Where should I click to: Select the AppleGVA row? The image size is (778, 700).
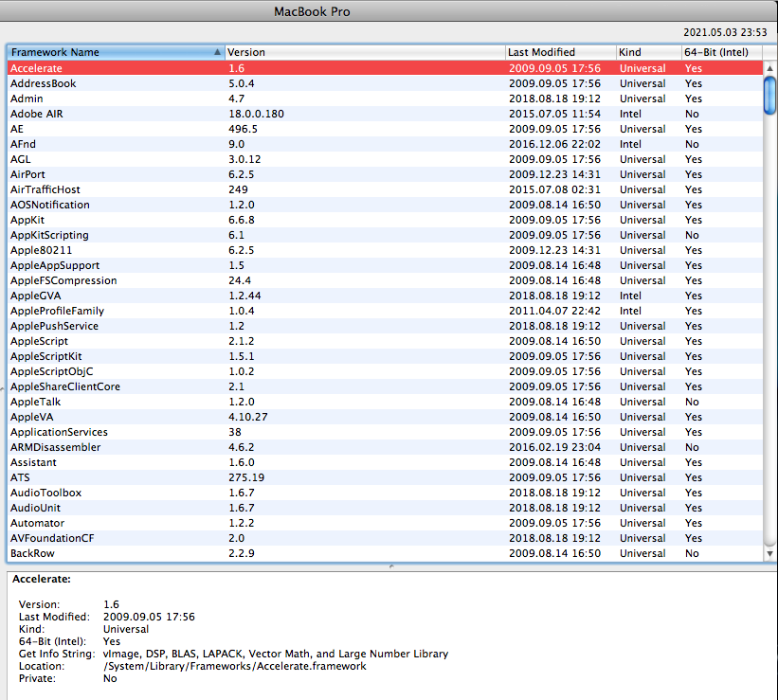click(385, 296)
